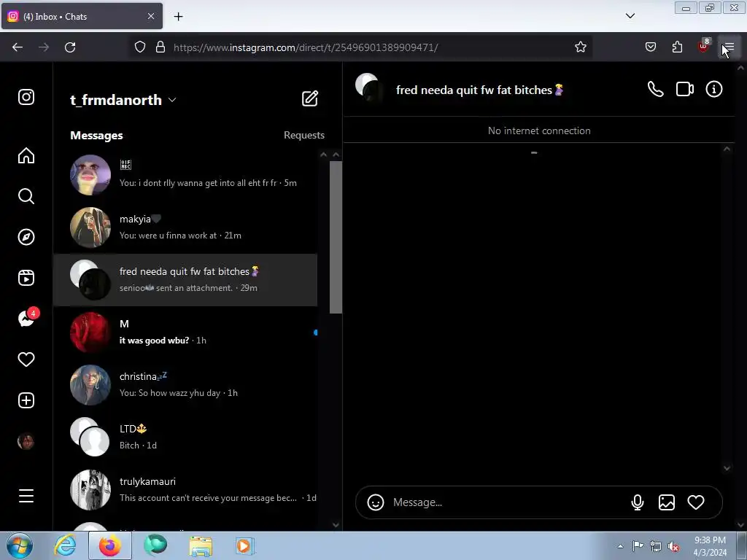Open taskbar clock showing 9:38 PM

click(710, 546)
